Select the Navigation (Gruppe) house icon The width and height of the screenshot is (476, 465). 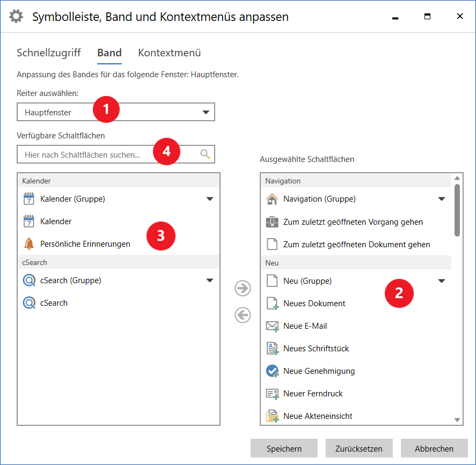pos(272,199)
